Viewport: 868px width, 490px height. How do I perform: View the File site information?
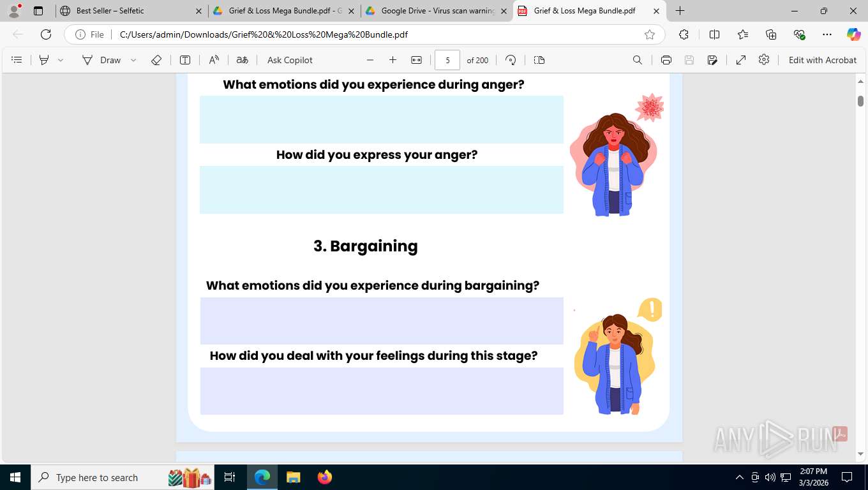tap(89, 34)
